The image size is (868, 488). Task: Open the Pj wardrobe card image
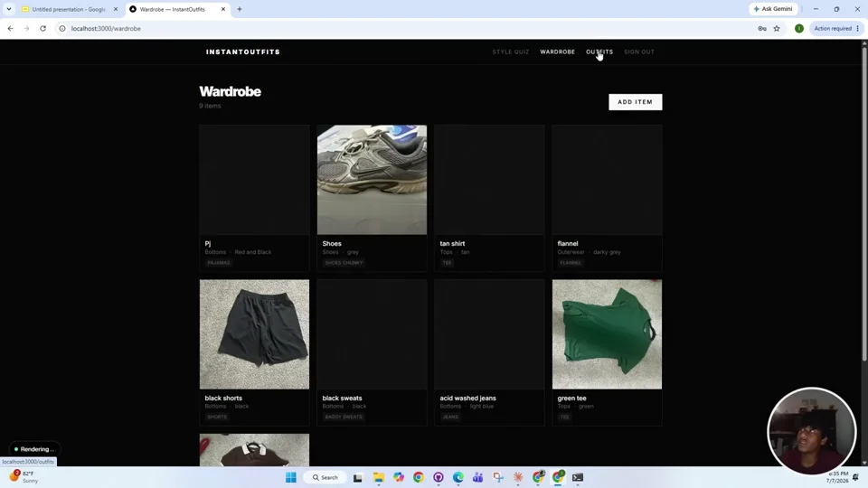[255, 180]
